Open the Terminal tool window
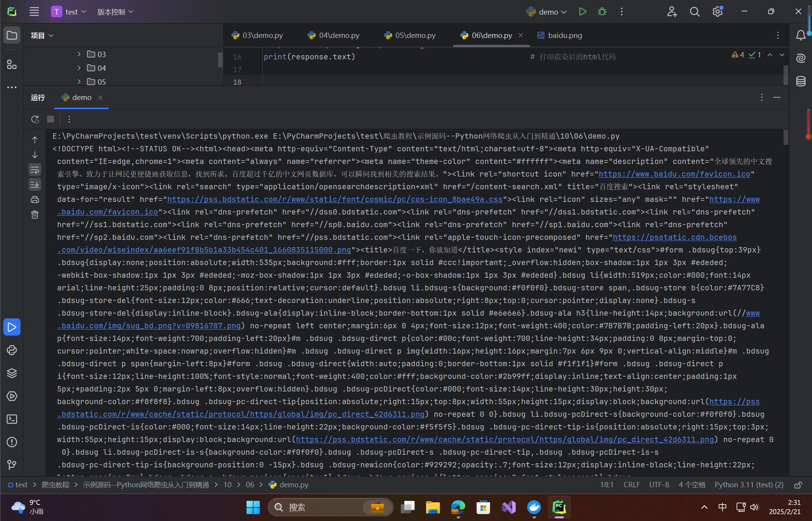 [12, 419]
